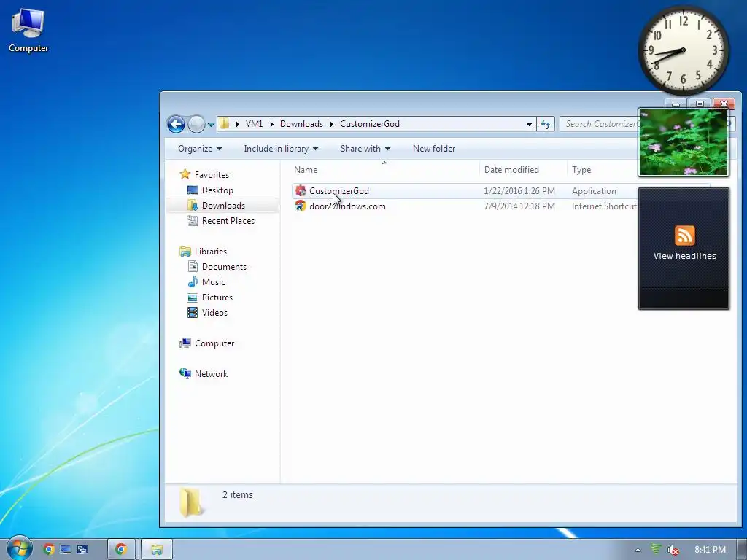747x560 pixels.
Task: Launch pinned Chrome from quick launch
Action: coord(49,550)
